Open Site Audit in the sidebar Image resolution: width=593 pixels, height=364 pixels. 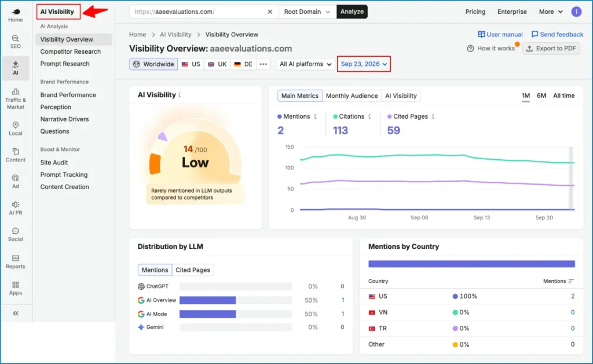tap(54, 163)
